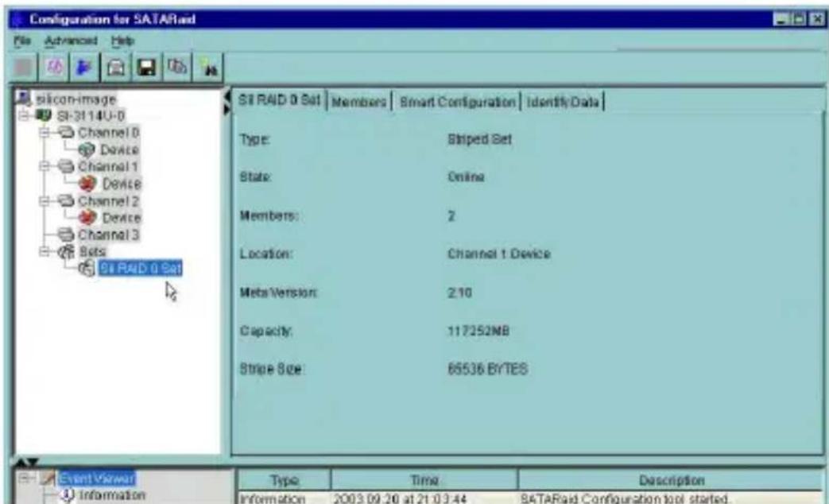Select the Information label under Event Viewer
Viewport: 829px width, 504px height.
click(112, 495)
